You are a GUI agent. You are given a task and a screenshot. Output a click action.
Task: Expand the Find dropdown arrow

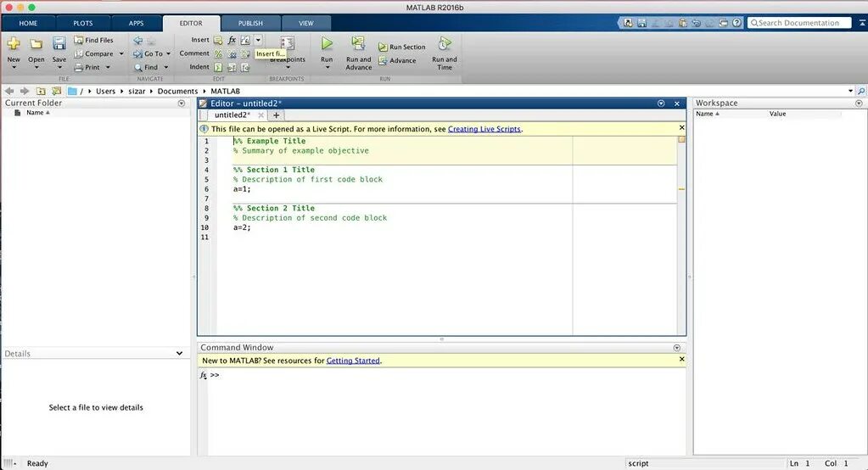tap(165, 68)
